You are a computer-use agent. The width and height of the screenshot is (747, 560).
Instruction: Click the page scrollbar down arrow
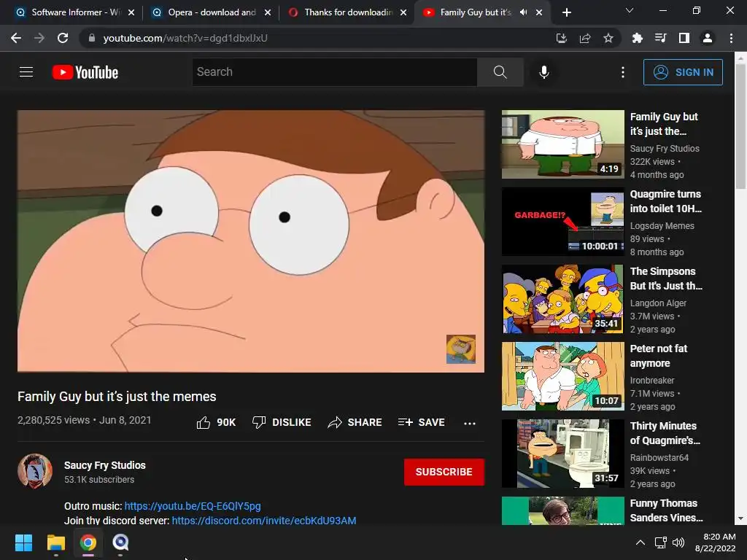click(740, 518)
